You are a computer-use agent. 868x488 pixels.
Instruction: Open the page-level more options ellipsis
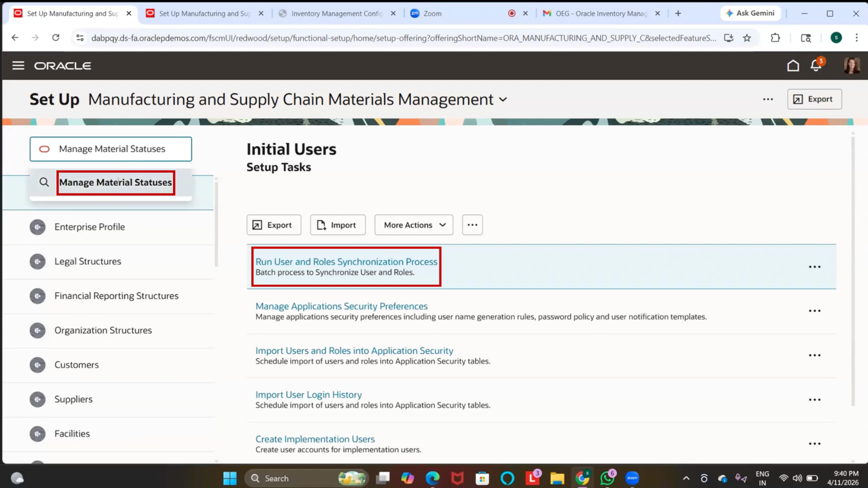768,99
